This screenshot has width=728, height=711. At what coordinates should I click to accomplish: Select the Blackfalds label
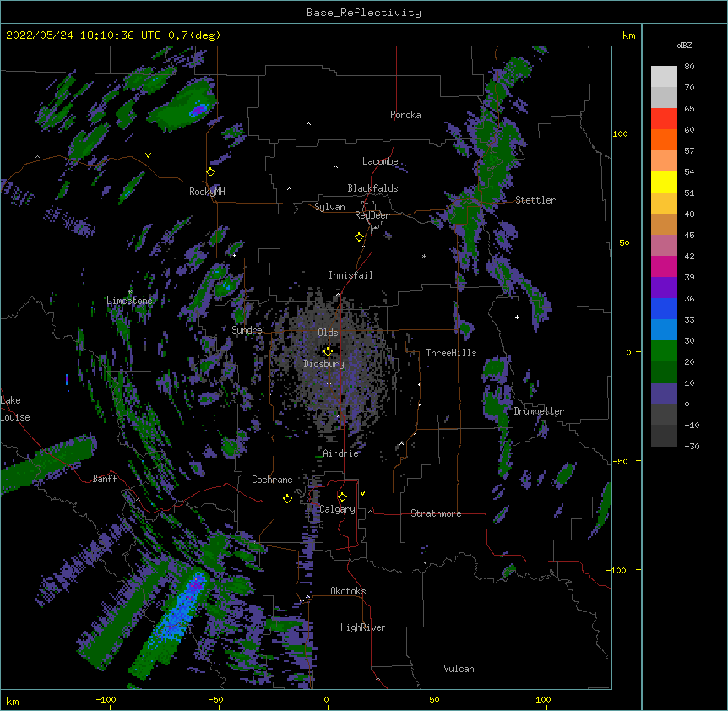372,188
